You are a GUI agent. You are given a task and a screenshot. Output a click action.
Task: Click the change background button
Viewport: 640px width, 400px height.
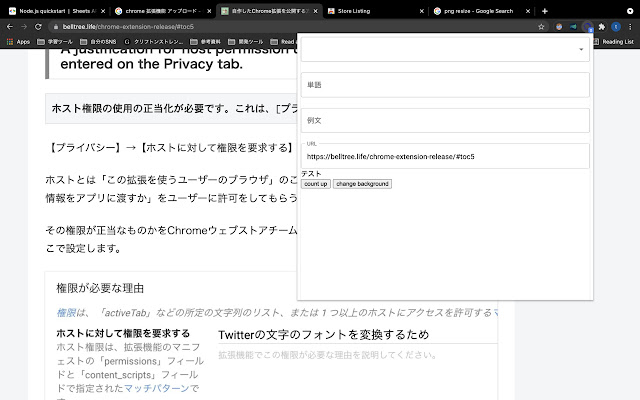(x=362, y=184)
